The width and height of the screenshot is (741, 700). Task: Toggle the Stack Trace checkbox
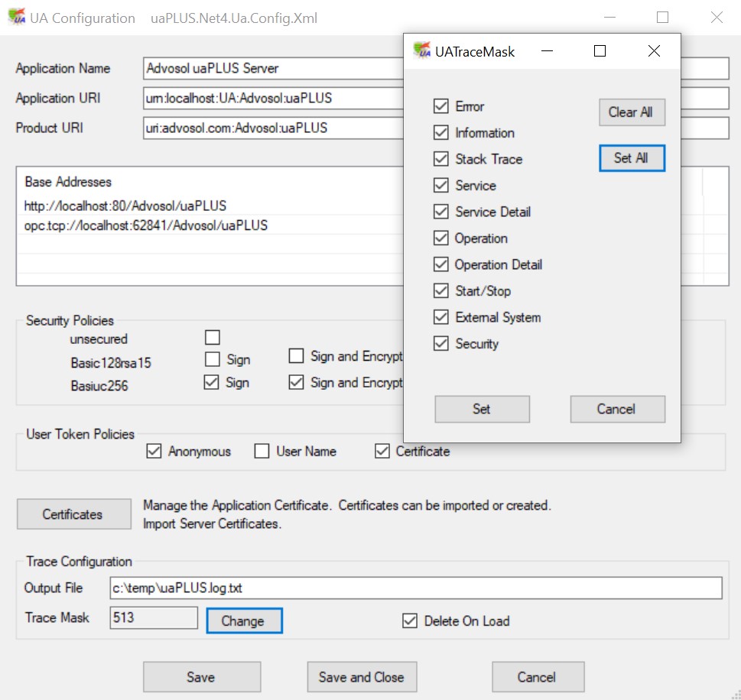point(440,159)
